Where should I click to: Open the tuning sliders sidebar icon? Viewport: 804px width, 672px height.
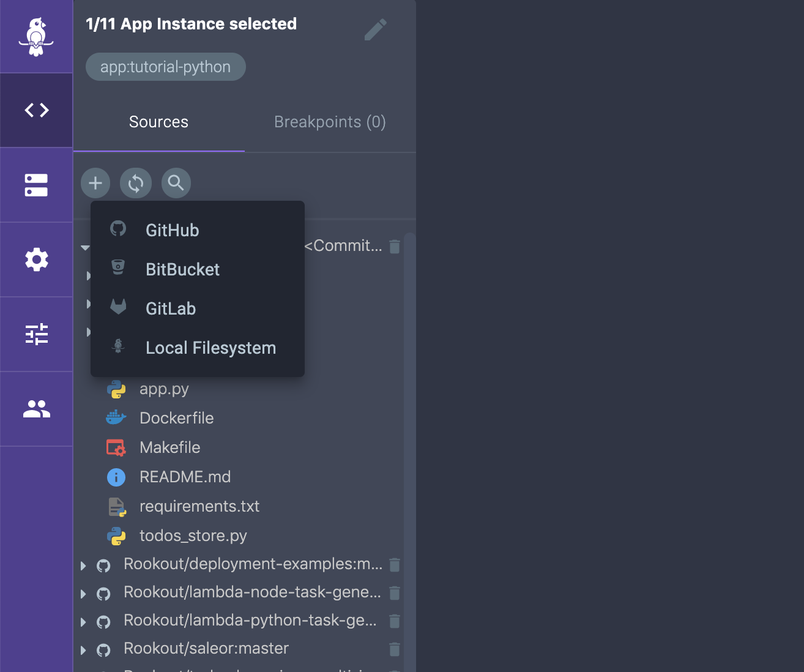pos(37,334)
